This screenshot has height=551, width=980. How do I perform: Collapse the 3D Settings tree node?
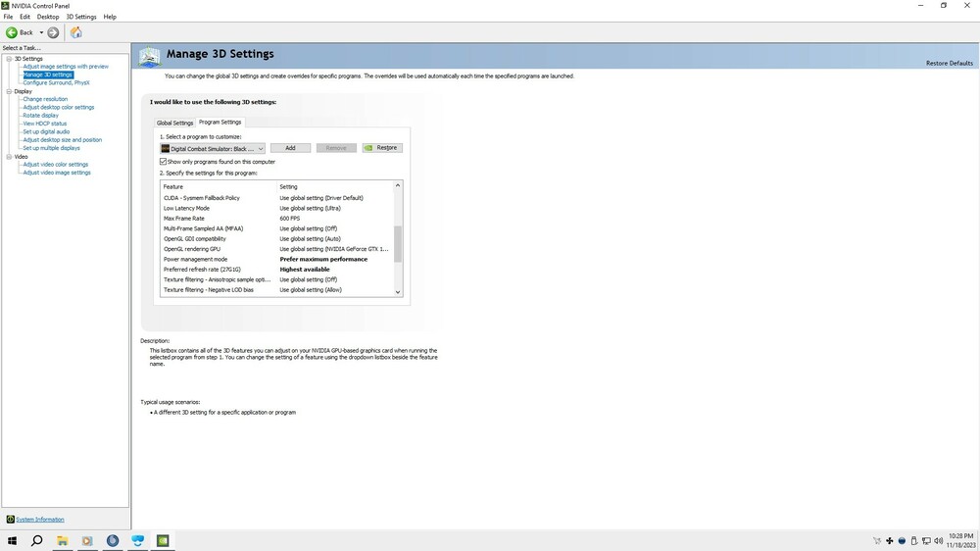click(x=10, y=59)
